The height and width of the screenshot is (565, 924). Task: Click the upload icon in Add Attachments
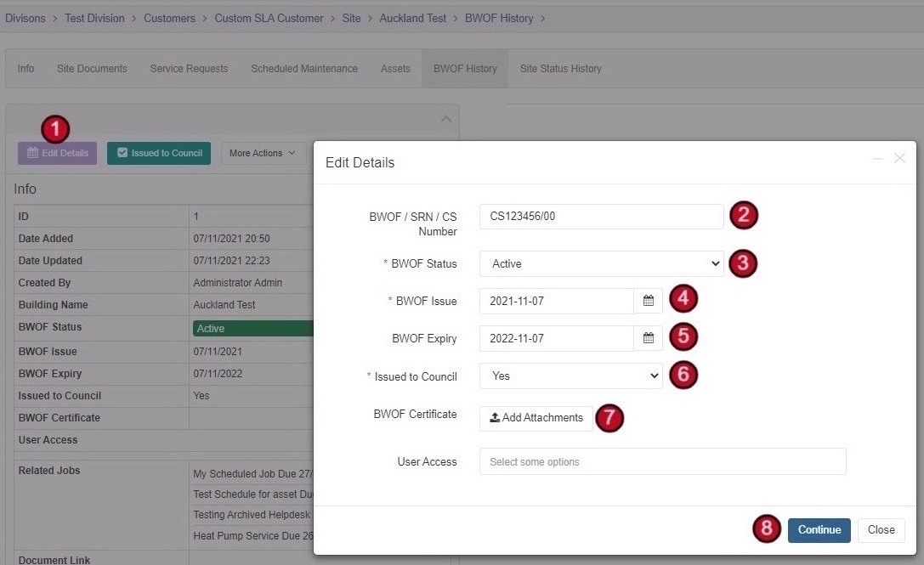point(495,417)
